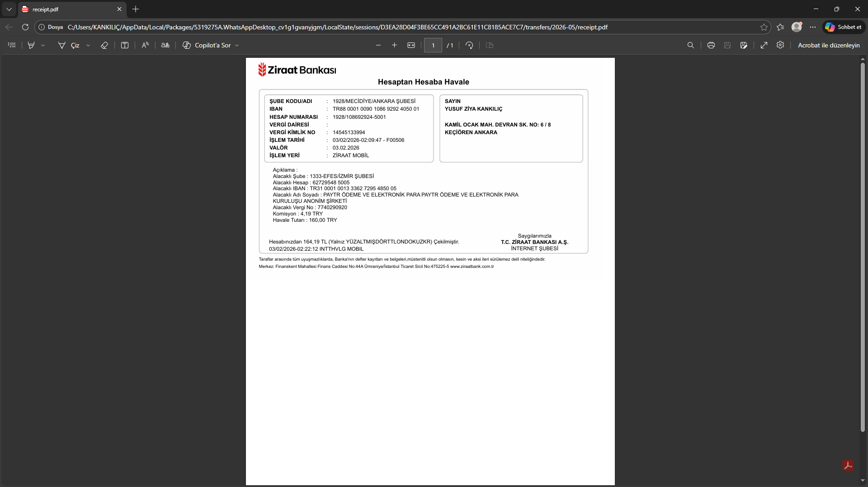Image resolution: width=868 pixels, height=487 pixels.
Task: Open the tab actions menu chevron
Action: coord(9,9)
